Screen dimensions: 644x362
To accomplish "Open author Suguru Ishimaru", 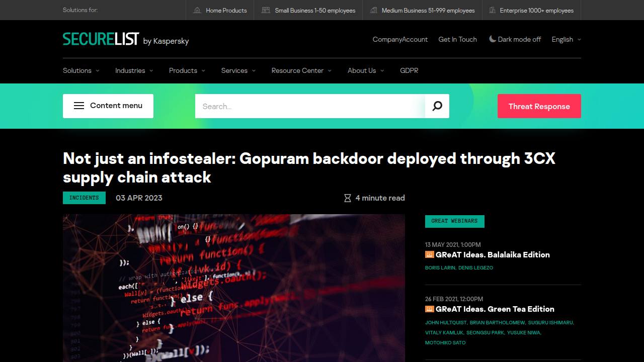I will (550, 323).
